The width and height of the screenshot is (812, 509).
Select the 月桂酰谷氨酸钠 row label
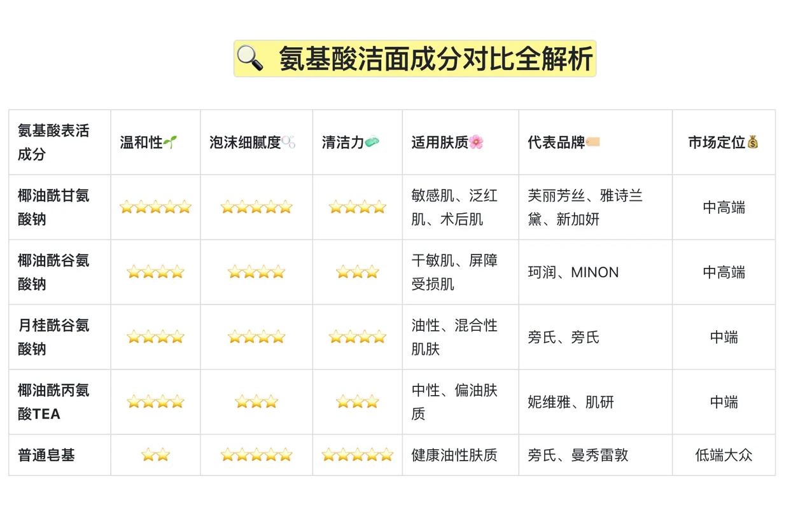click(53, 337)
